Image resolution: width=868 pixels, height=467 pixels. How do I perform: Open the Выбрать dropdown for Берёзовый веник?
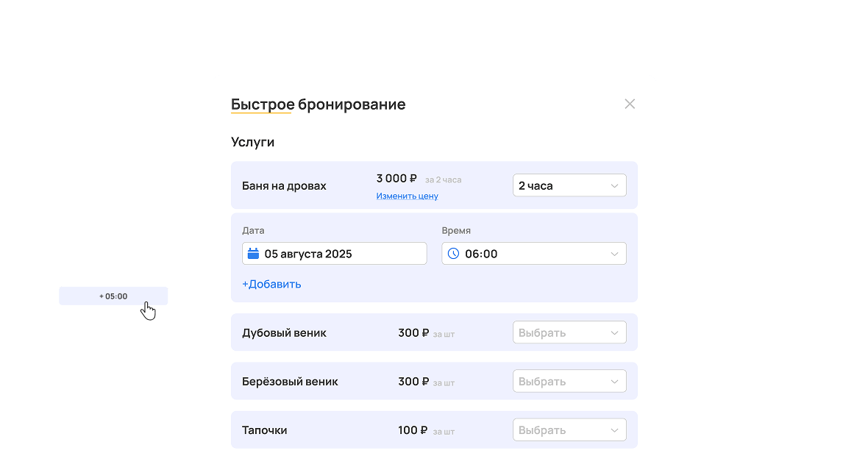569,381
